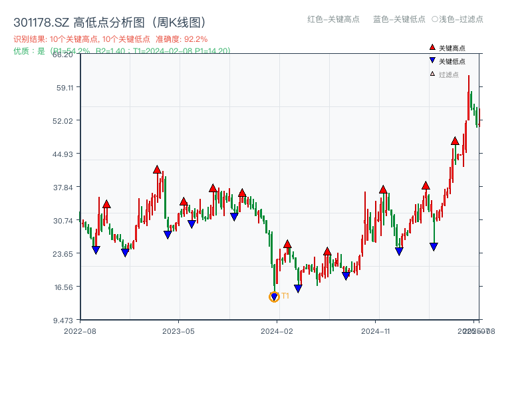The image size is (532, 399).
Task: Select blue key-low triangle just before 2023-05
Action: pos(168,235)
